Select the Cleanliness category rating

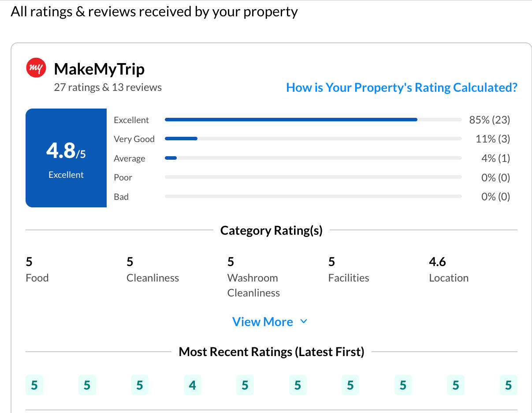(x=130, y=261)
